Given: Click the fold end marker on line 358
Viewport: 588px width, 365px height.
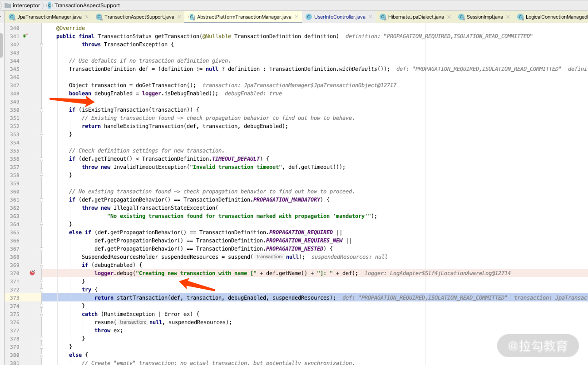Looking at the screenshot, I should click(x=41, y=175).
